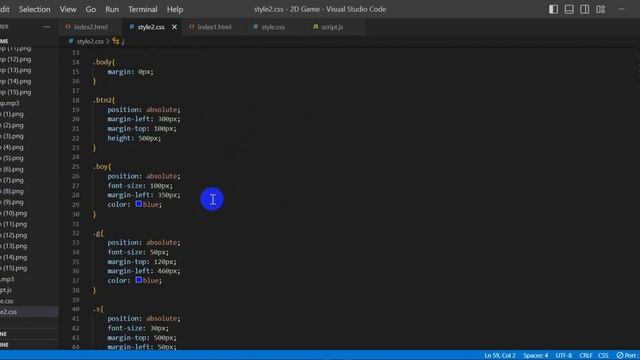Open the Help menu

click(x=175, y=9)
